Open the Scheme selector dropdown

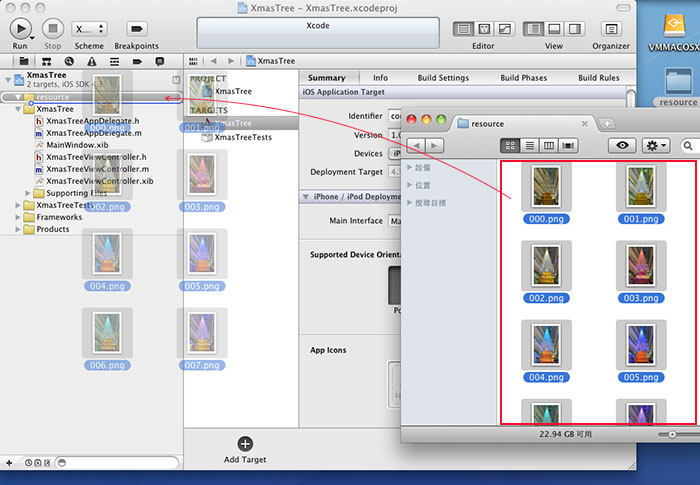89,29
